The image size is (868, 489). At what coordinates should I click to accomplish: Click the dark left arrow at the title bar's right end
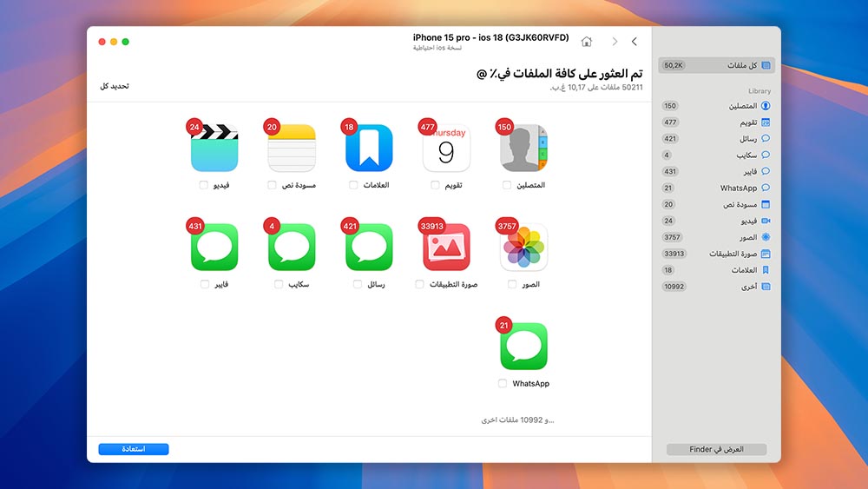pos(635,42)
